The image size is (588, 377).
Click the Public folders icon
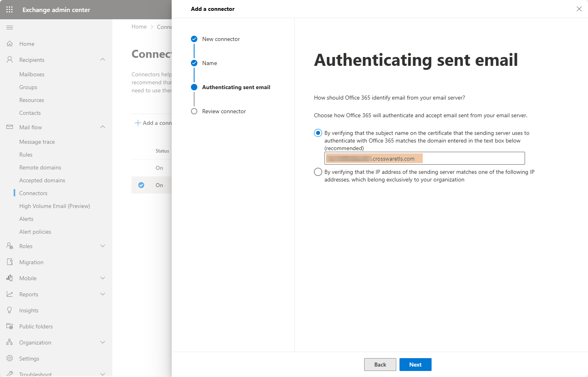(x=10, y=326)
